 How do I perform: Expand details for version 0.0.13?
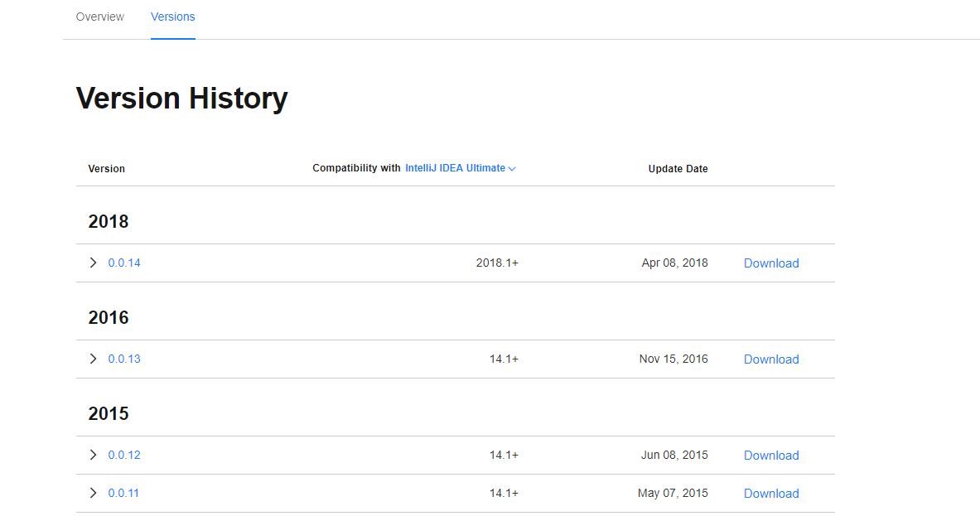93,359
